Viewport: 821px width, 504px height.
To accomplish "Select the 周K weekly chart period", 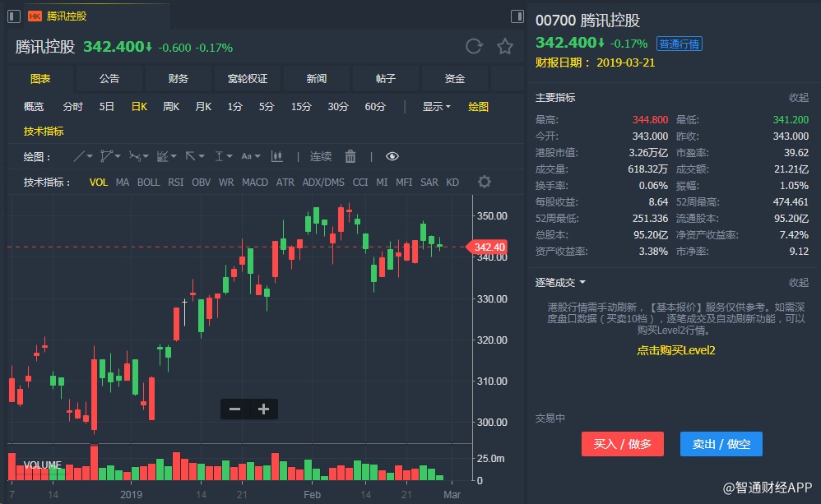I will point(171,106).
